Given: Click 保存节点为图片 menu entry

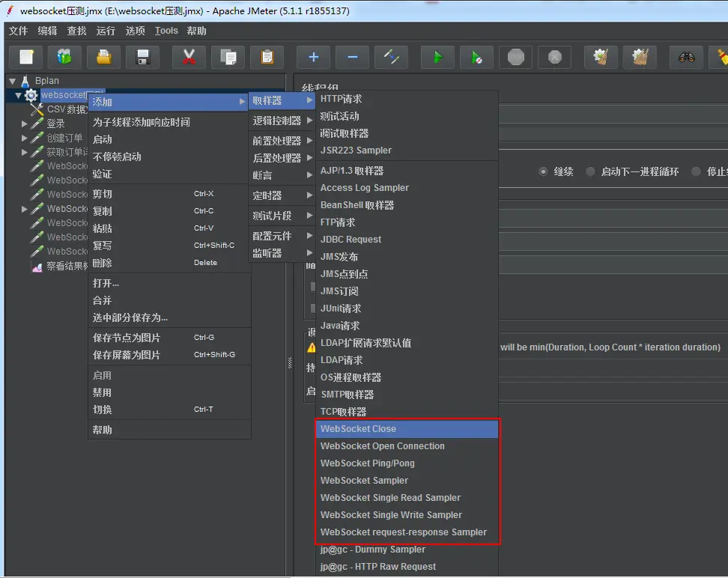Looking at the screenshot, I should (x=169, y=338).
